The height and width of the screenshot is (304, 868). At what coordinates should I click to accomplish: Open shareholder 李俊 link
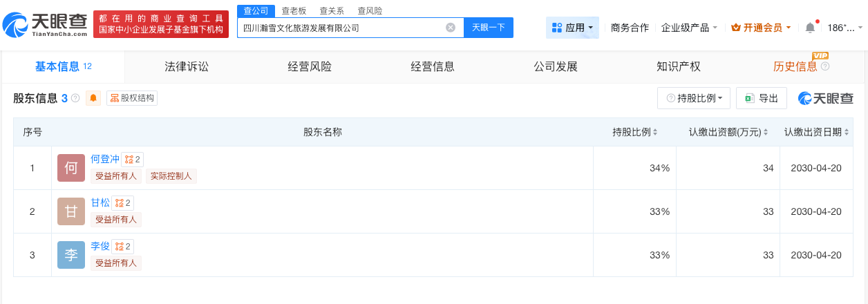point(100,246)
